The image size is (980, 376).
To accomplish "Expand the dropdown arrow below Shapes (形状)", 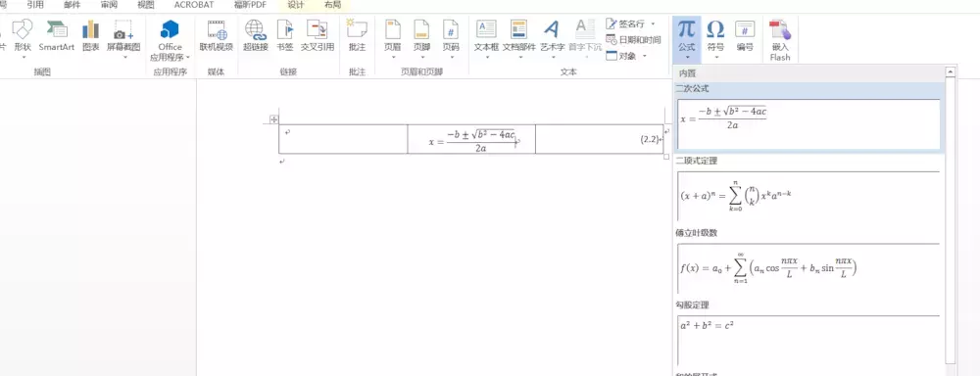I will click(24, 58).
